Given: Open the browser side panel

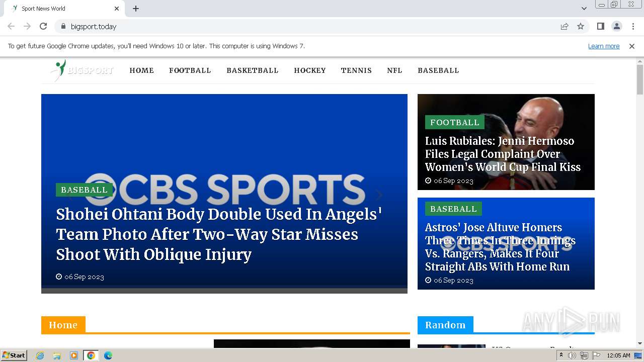Looking at the screenshot, I should tap(600, 26).
